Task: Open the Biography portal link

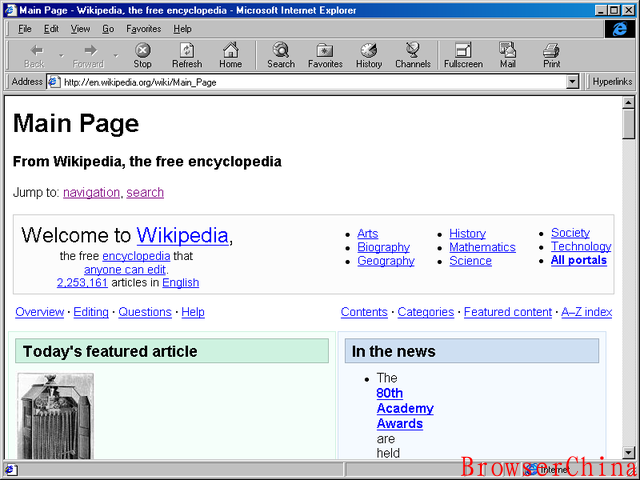Action: click(384, 247)
